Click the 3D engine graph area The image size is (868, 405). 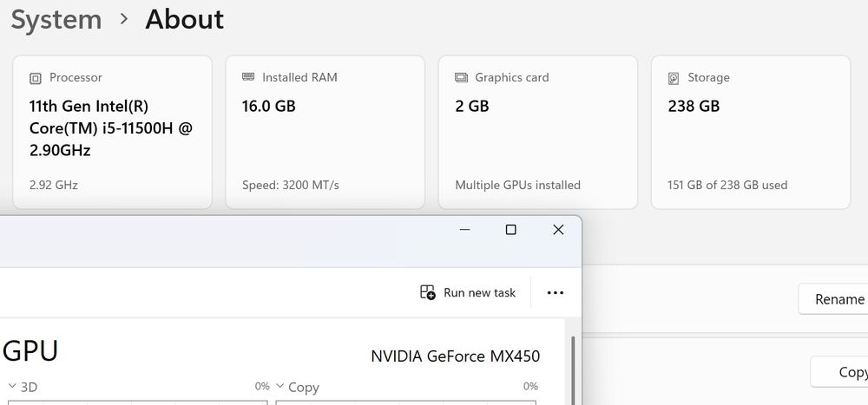[138, 402]
